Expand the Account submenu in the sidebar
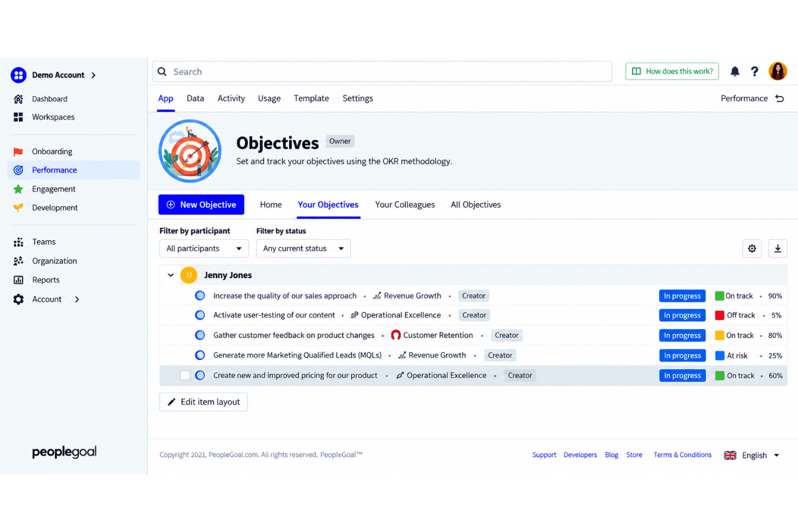Screen dimensions: 798x532 click(77, 299)
